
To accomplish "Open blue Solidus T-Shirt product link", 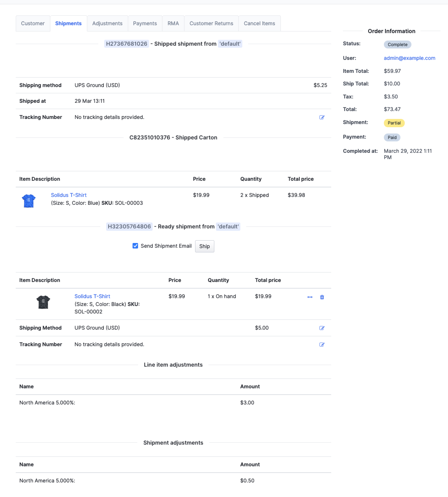I will pyautogui.click(x=69, y=195).
